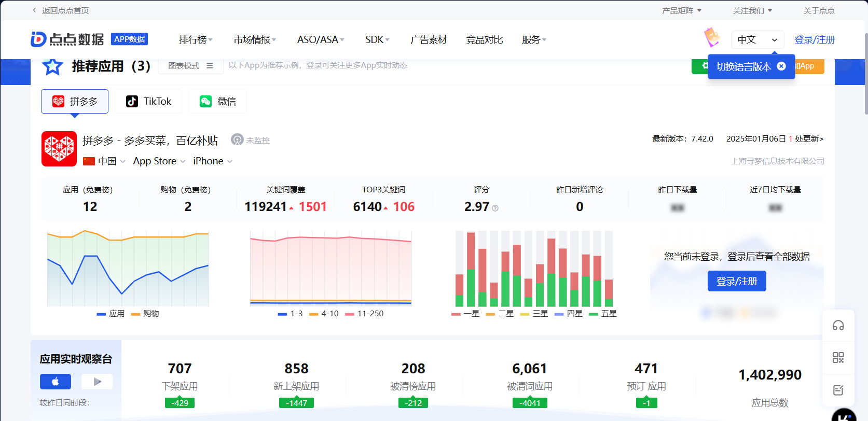Screen dimensions: 868x421
Task: Click 应用总数 value 1,402,990
Action: 770,375
